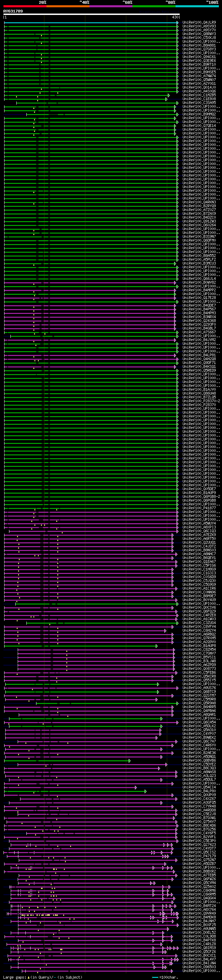Select the UniRef100_B9HSE5 label
The width and height of the screenshot is (222, 980).
pyautogui.click(x=199, y=72)
